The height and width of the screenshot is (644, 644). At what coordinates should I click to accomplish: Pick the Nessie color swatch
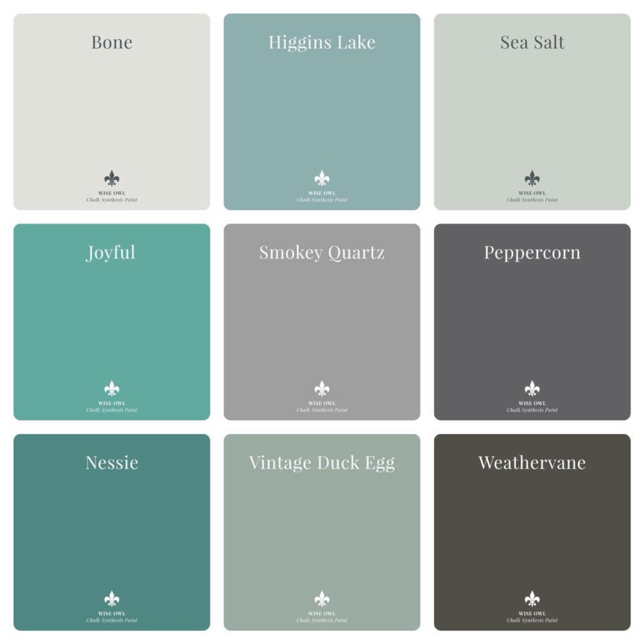pyautogui.click(x=112, y=532)
